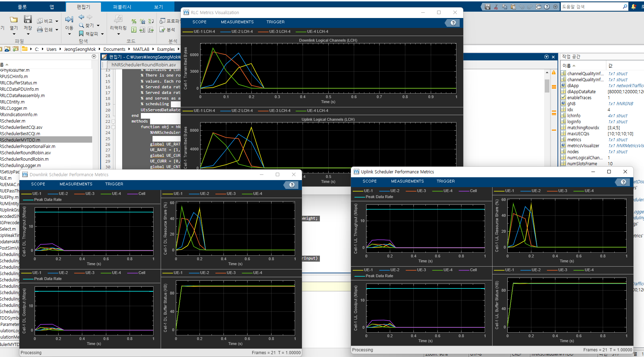Open the 비교 dropdown arrow

tap(56, 21)
